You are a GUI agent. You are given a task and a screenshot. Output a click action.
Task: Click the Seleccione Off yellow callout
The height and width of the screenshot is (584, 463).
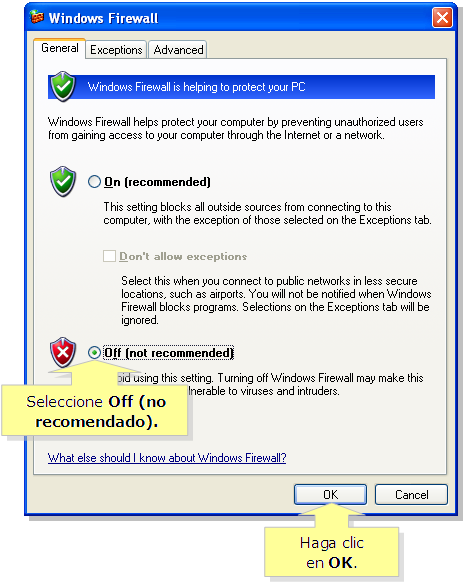95,410
